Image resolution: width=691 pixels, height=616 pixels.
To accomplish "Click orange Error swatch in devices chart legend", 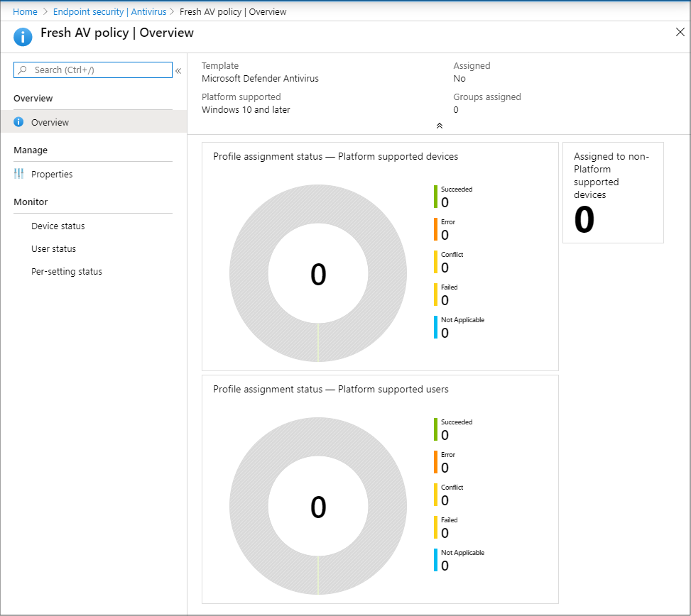I will click(435, 229).
